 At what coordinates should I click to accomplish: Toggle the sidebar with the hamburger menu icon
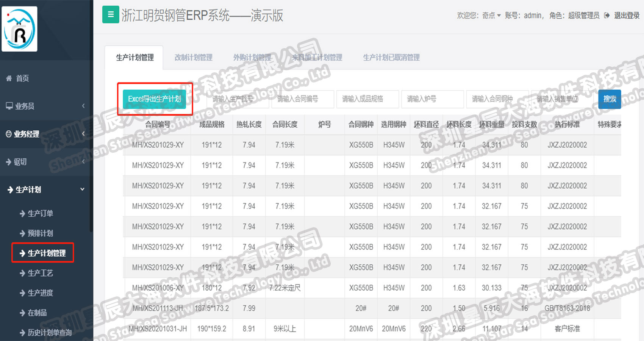pos(111,14)
